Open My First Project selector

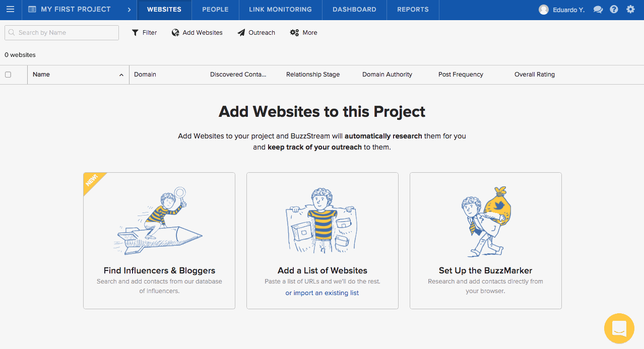click(x=76, y=10)
